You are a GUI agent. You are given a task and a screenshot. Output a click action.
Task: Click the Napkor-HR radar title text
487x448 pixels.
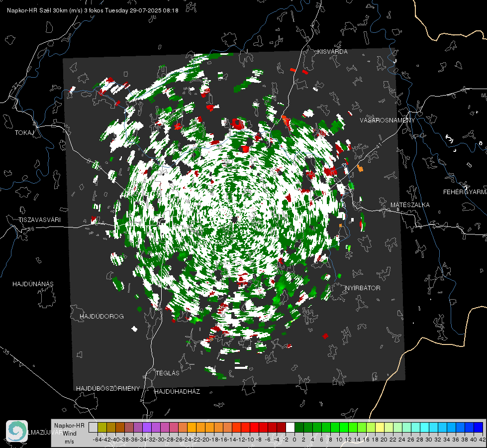[93, 10]
